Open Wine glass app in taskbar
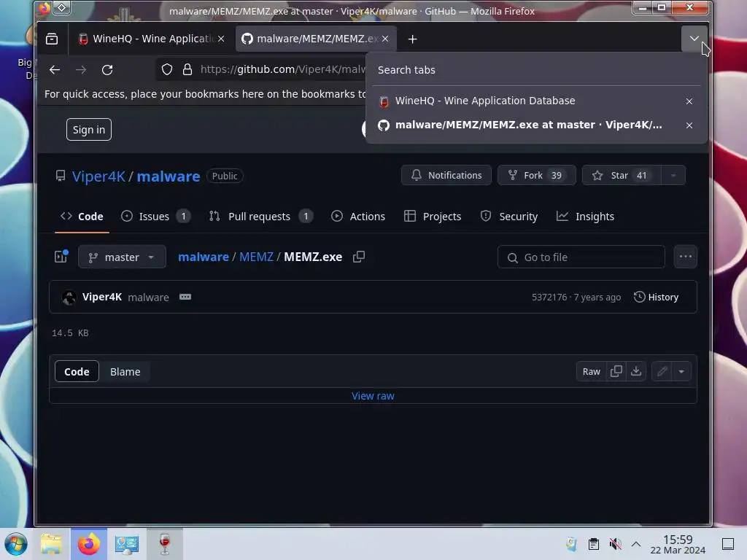The image size is (747, 560). (x=165, y=544)
